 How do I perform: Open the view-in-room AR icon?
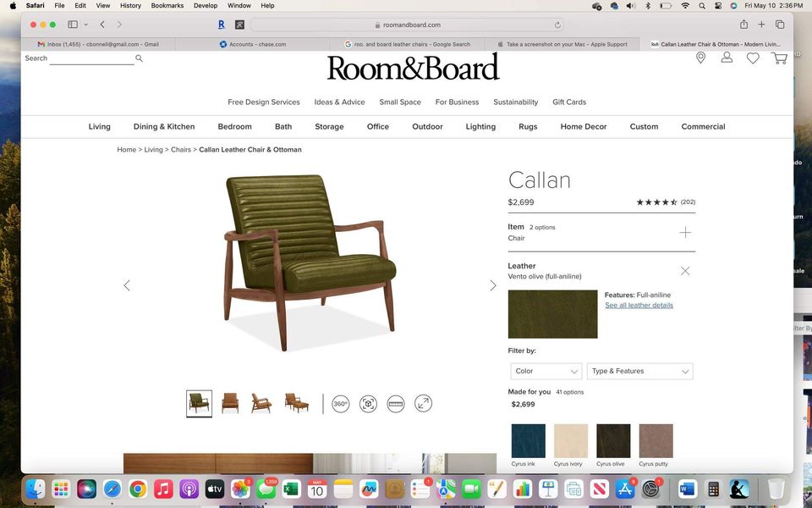368,404
